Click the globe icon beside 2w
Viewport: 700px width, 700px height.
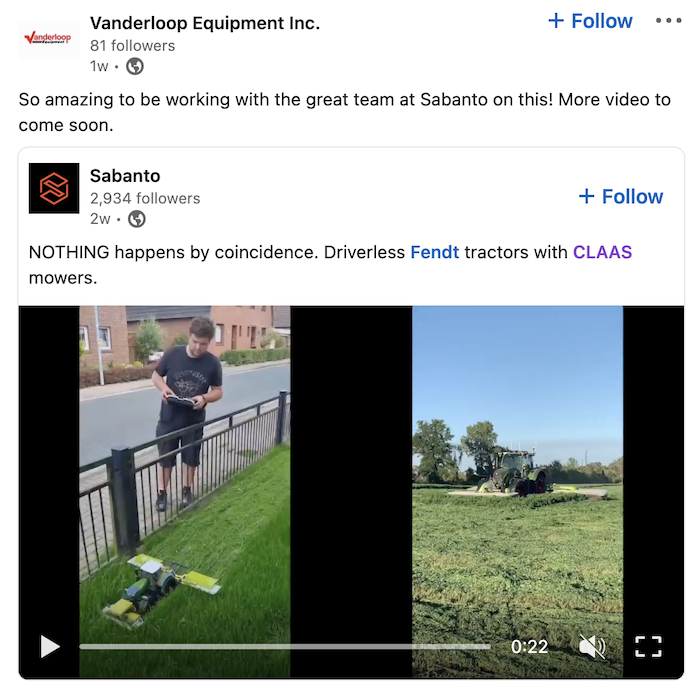(x=137, y=219)
